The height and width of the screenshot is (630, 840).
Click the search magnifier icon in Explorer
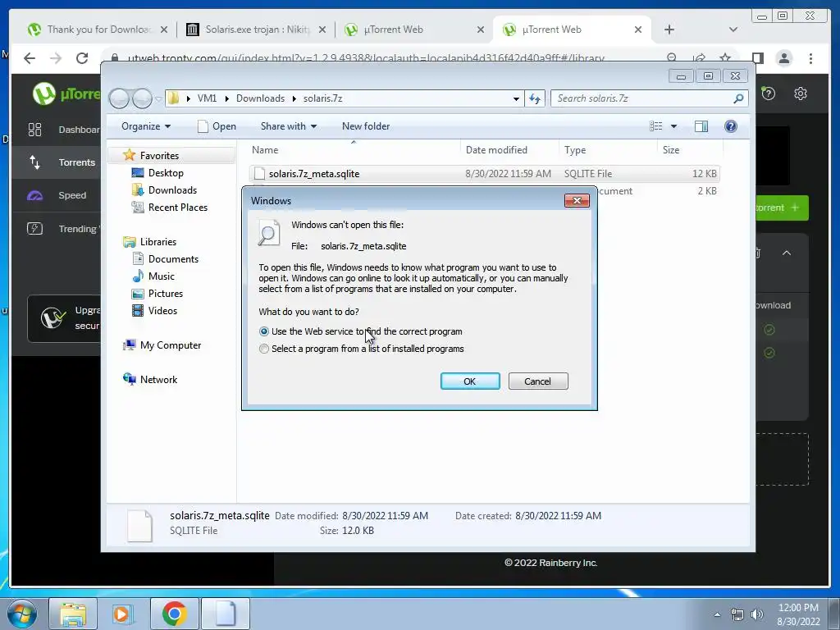pos(738,98)
